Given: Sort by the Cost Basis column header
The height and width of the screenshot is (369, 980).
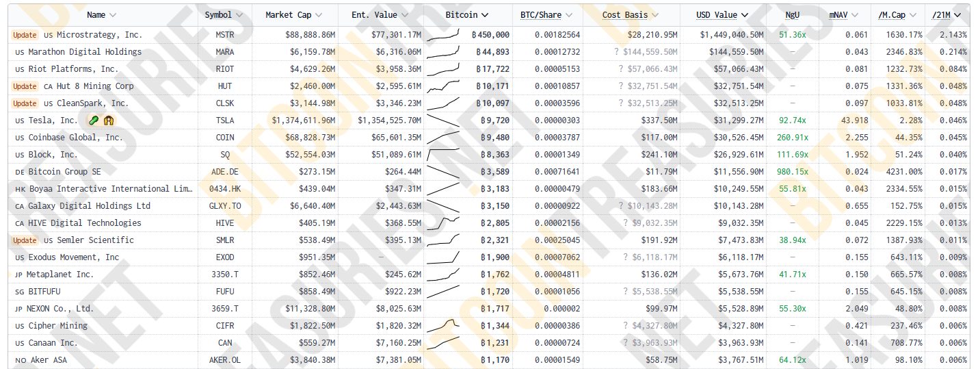Looking at the screenshot, I should point(631,14).
